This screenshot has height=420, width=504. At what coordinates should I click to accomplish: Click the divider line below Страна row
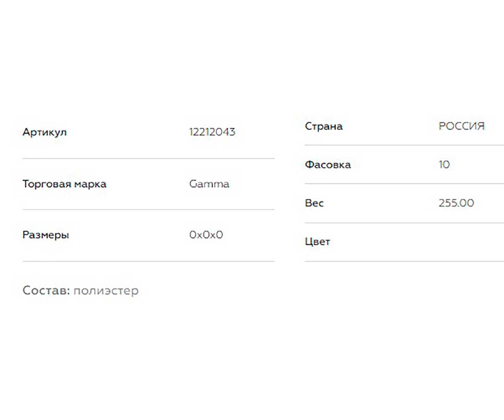click(404, 145)
